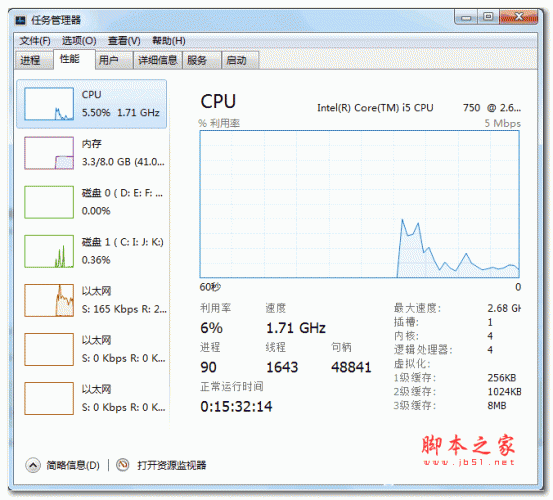This screenshot has width=553, height=500.
Task: Click the 虚拟化 label
Action: click(x=412, y=364)
